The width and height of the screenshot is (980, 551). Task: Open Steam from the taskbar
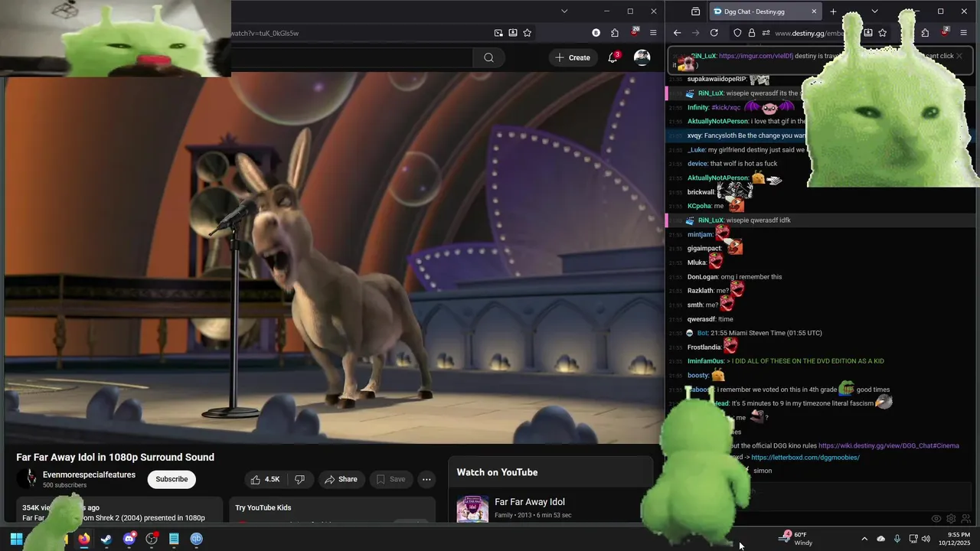(106, 539)
